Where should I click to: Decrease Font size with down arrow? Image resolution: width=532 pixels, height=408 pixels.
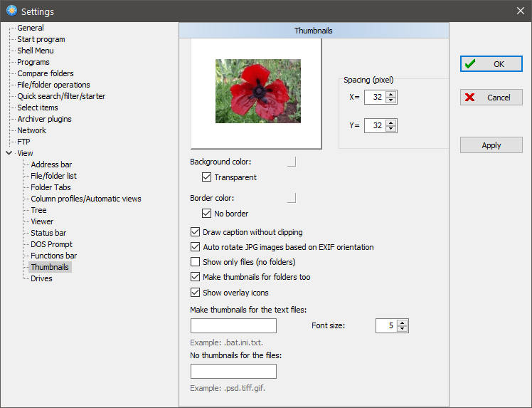coord(403,328)
